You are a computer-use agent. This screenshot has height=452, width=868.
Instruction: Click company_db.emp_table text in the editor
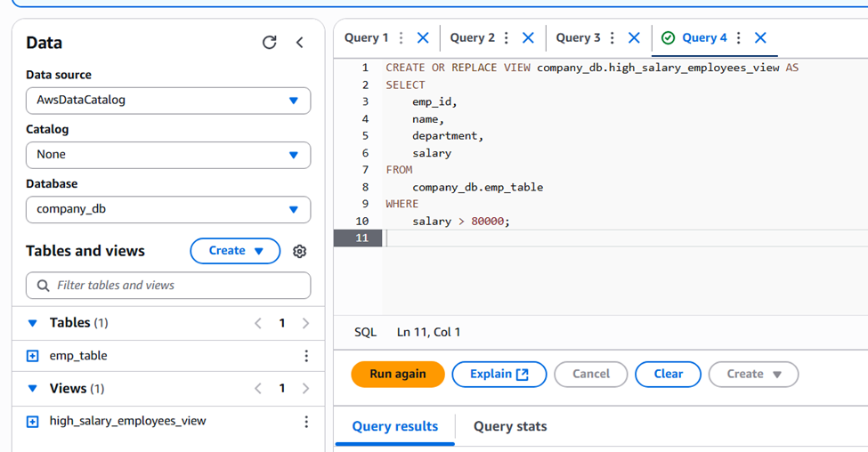click(478, 187)
